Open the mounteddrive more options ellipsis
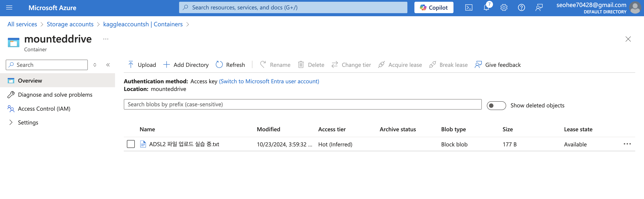The height and width of the screenshot is (199, 644). [x=106, y=39]
